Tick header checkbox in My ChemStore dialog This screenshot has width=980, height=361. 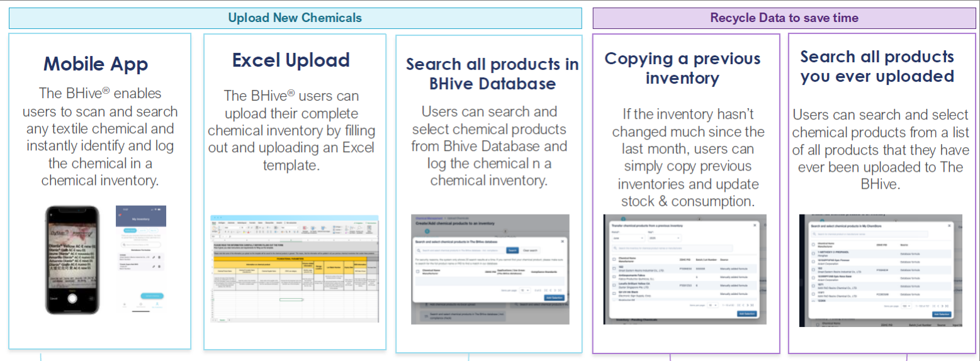click(813, 245)
